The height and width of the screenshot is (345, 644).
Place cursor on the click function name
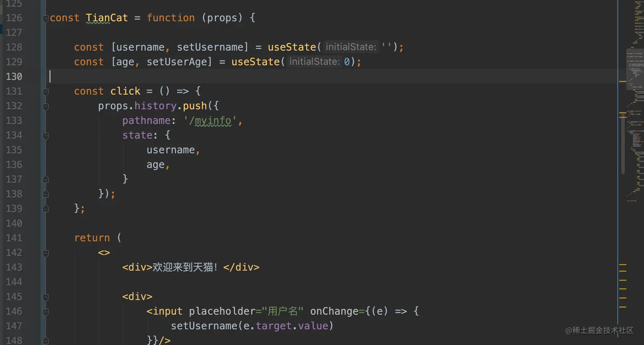click(x=125, y=91)
